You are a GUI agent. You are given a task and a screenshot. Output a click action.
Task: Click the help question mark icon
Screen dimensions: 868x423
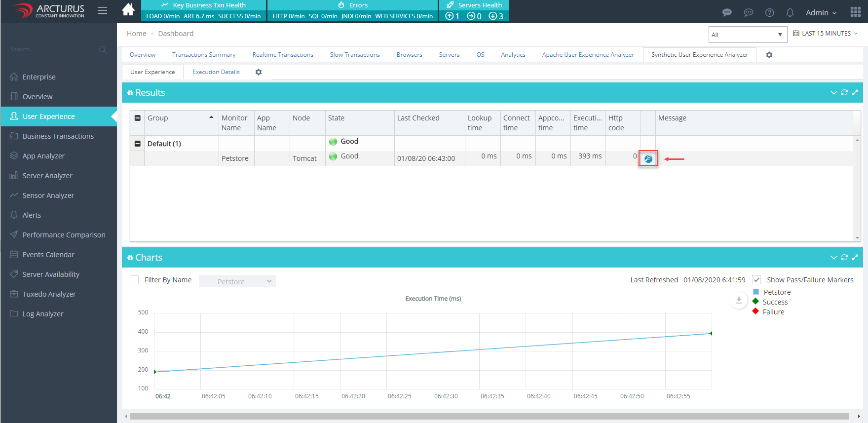pos(769,13)
